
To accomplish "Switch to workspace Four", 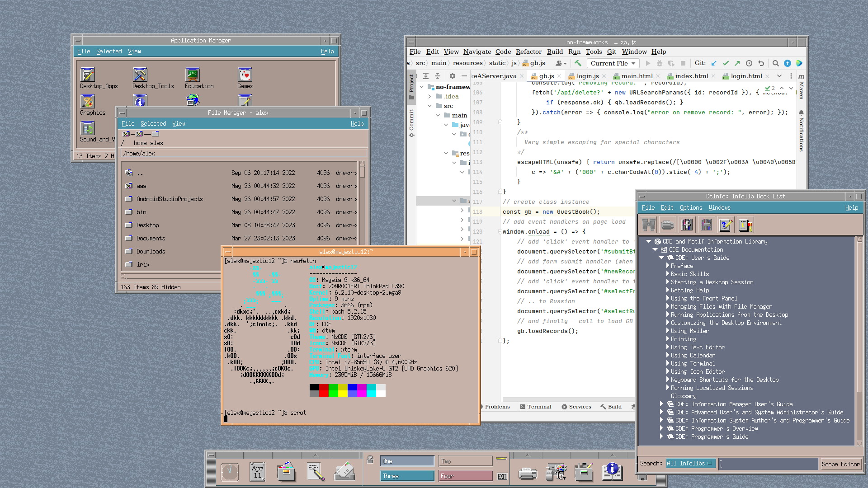I will (x=466, y=476).
